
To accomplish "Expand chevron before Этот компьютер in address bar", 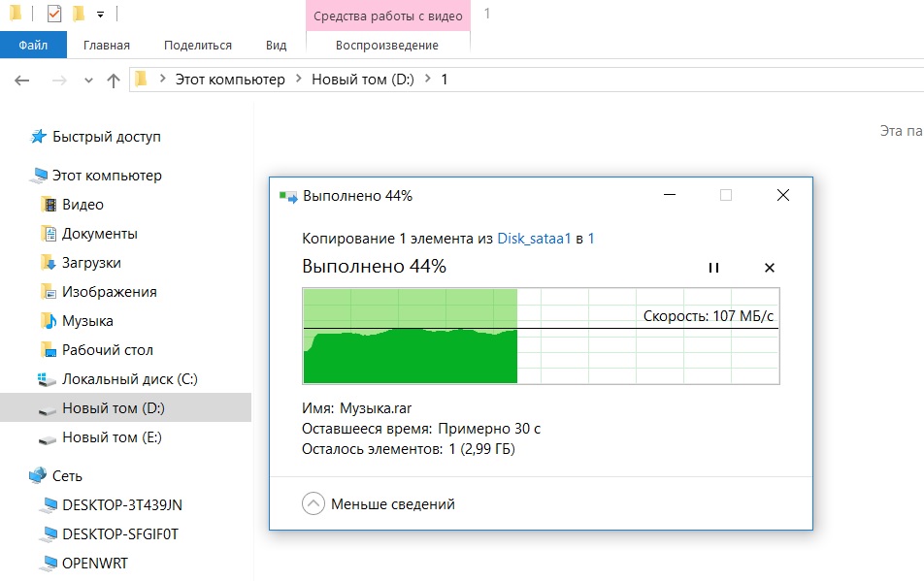I will pos(163,79).
